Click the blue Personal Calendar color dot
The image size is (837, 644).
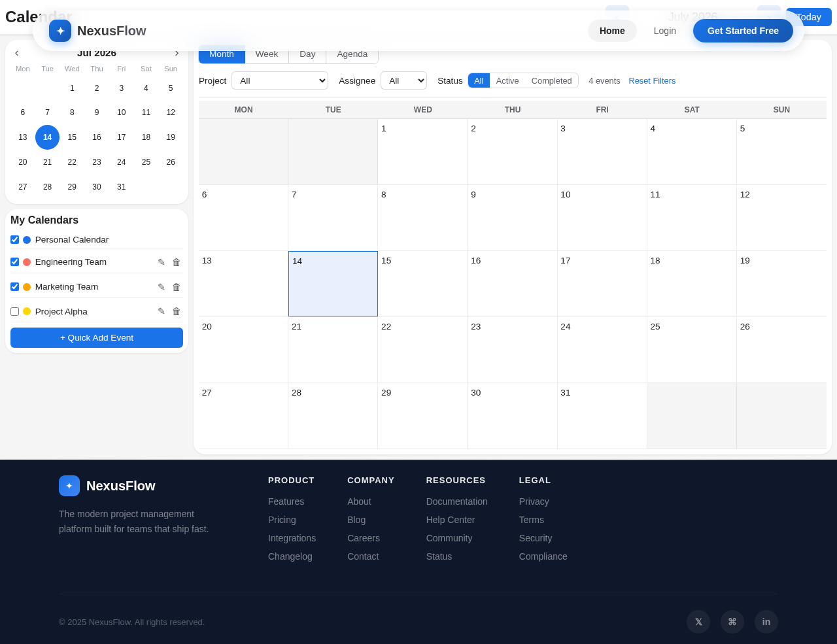[27, 240]
